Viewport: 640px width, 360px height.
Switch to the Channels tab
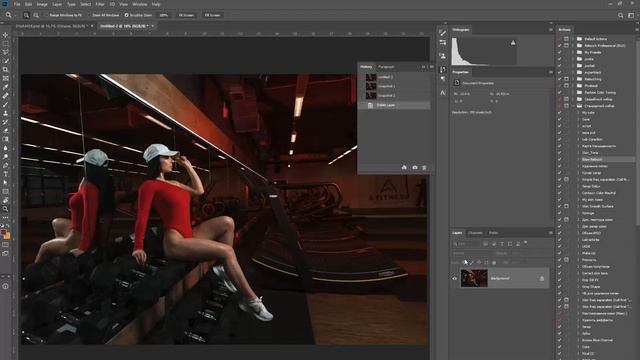pyautogui.click(x=475, y=233)
